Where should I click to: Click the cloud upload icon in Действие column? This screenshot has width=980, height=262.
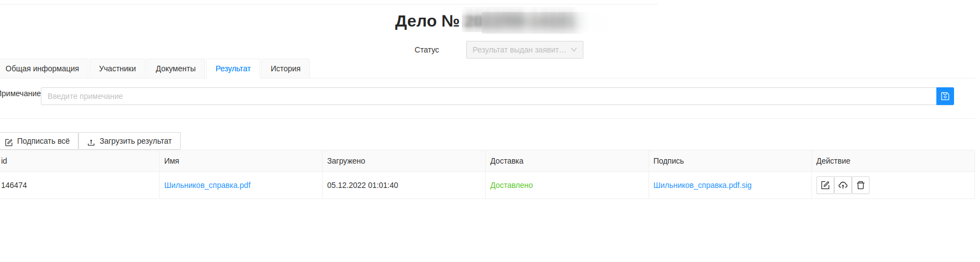coord(842,185)
